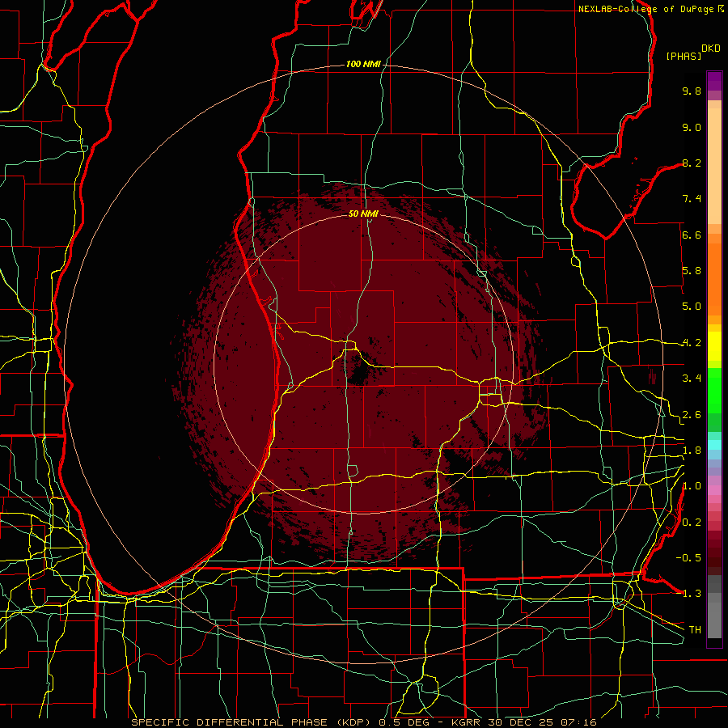Select the cyan band of the color scale

click(x=714, y=445)
